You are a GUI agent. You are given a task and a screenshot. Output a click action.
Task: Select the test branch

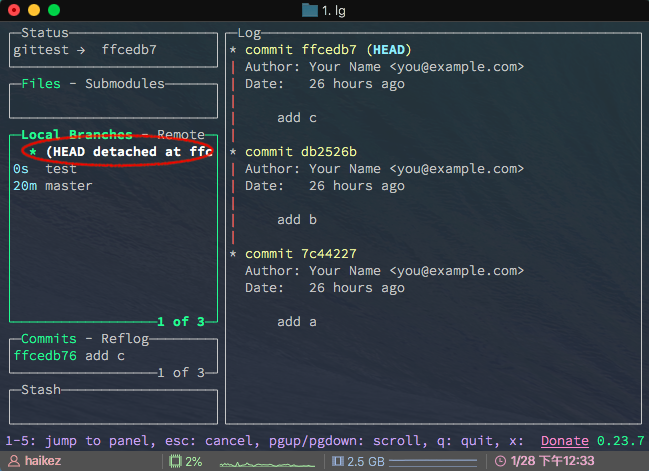61,169
